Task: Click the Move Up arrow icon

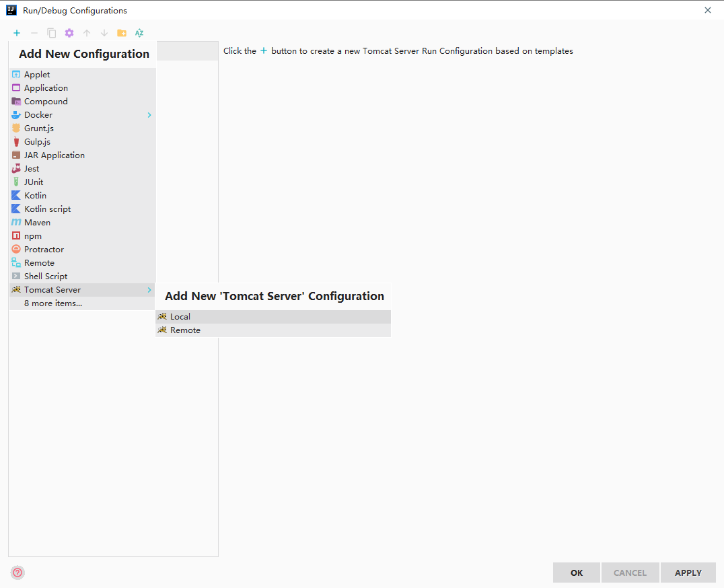Action: click(x=87, y=33)
